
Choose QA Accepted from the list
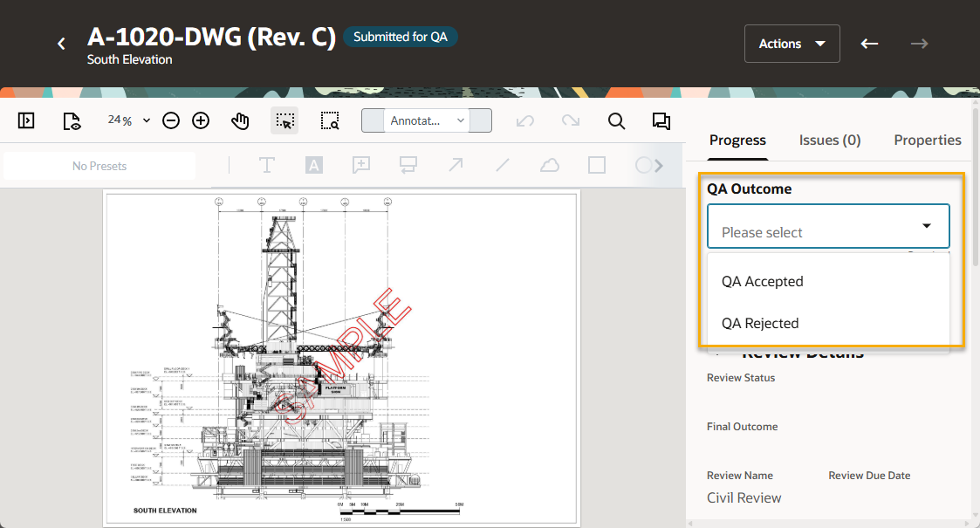[x=762, y=282]
